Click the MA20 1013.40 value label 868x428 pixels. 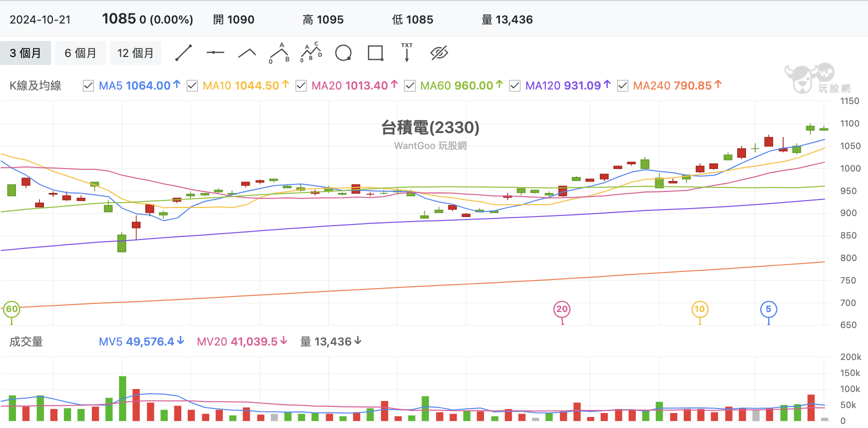tap(355, 85)
